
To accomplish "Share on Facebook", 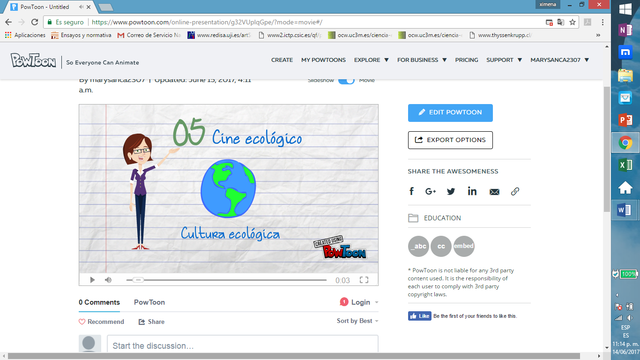I will (411, 191).
